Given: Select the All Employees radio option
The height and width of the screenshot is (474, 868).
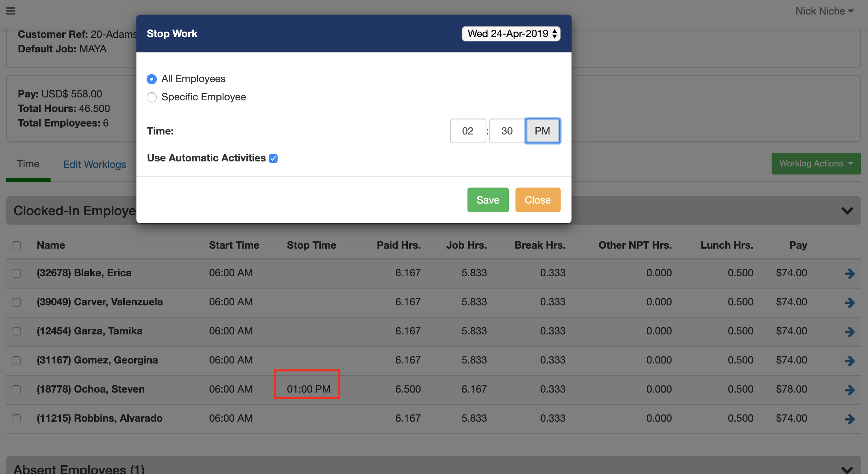Looking at the screenshot, I should pos(152,79).
